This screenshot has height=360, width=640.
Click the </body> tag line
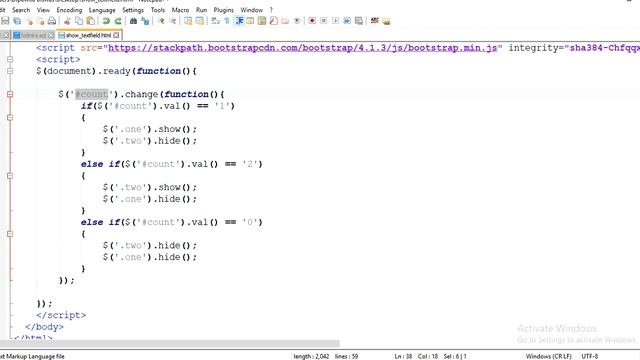point(44,327)
